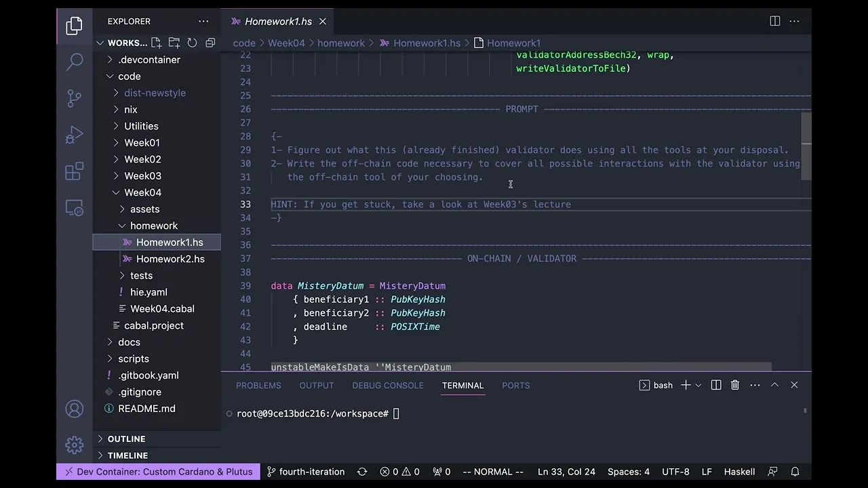This screenshot has width=868, height=488.
Task: Click the fourth-iteration branch button
Action: 306,472
